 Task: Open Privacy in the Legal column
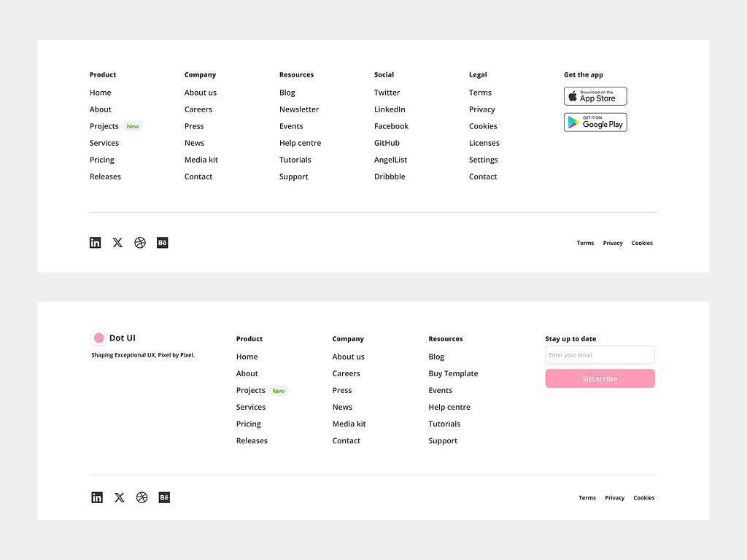coord(482,109)
